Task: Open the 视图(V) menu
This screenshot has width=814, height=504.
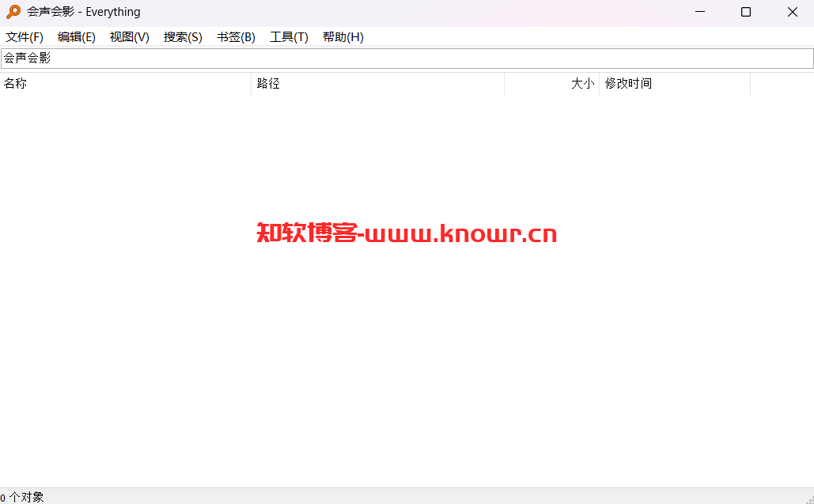Action: (x=129, y=37)
